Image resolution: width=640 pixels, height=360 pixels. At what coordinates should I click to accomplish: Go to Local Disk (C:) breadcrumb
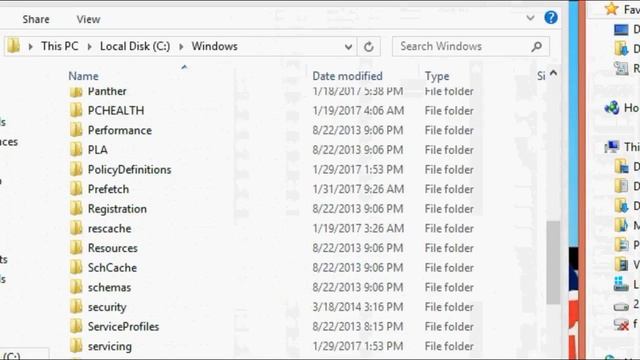click(x=135, y=46)
